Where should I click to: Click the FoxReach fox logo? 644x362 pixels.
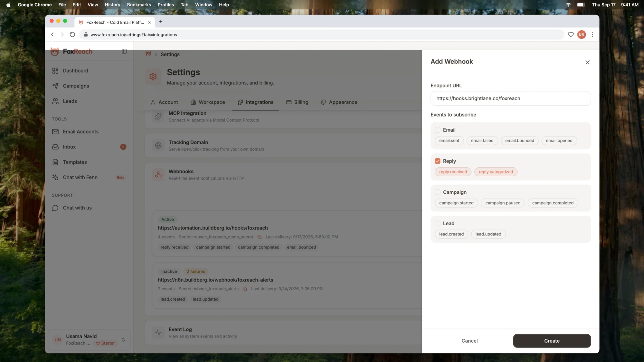click(55, 51)
